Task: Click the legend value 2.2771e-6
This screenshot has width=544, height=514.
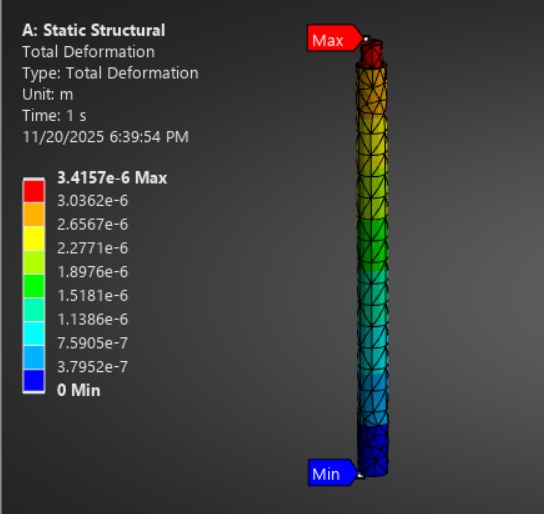Action: (93, 248)
